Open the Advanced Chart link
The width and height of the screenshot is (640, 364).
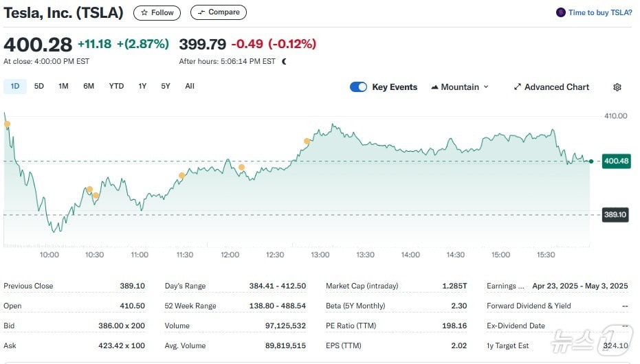point(556,87)
